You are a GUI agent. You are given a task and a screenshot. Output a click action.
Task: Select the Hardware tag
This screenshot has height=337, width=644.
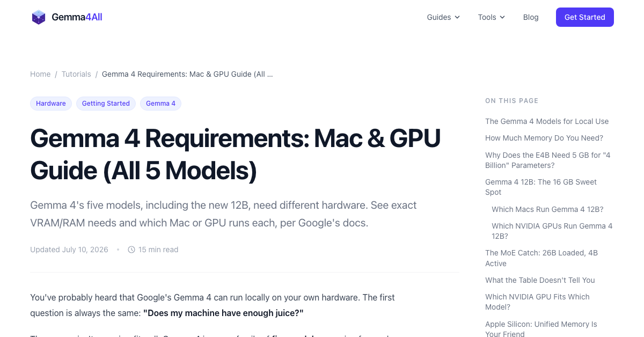51,104
